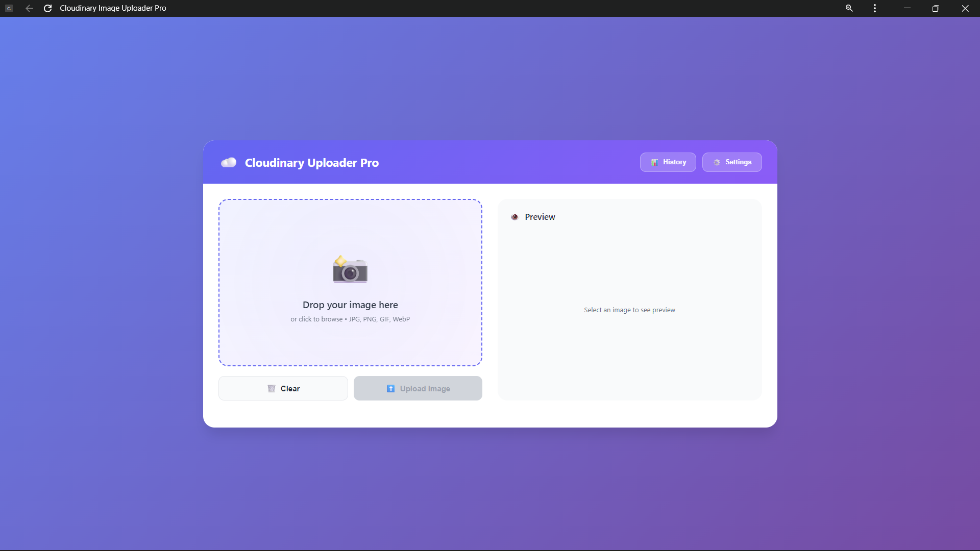
Task: Click the Clear button
Action: click(283, 388)
